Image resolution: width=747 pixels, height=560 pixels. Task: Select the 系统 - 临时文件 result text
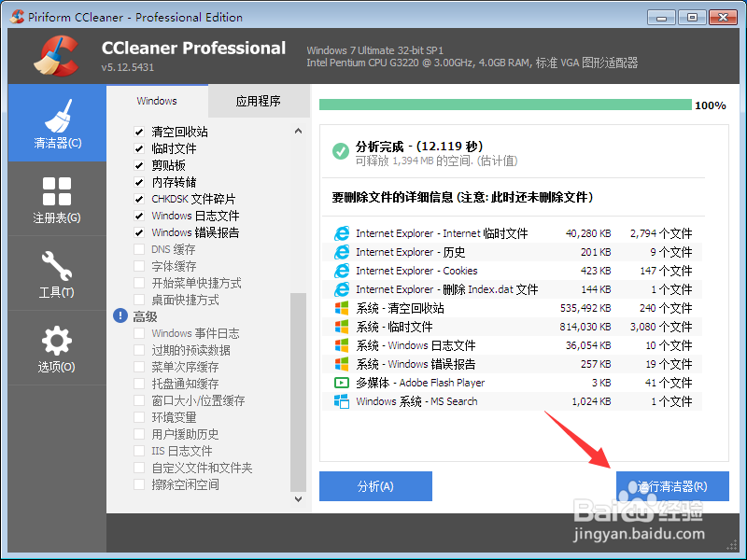click(x=394, y=327)
